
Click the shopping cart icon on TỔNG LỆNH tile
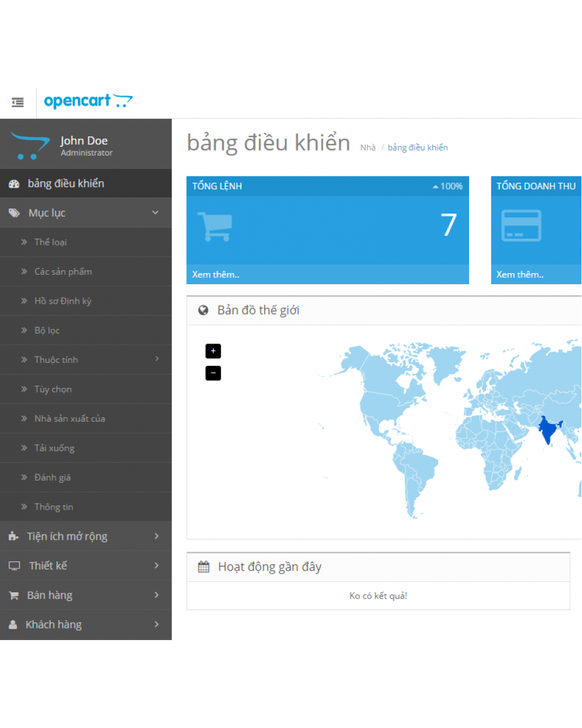click(x=214, y=226)
